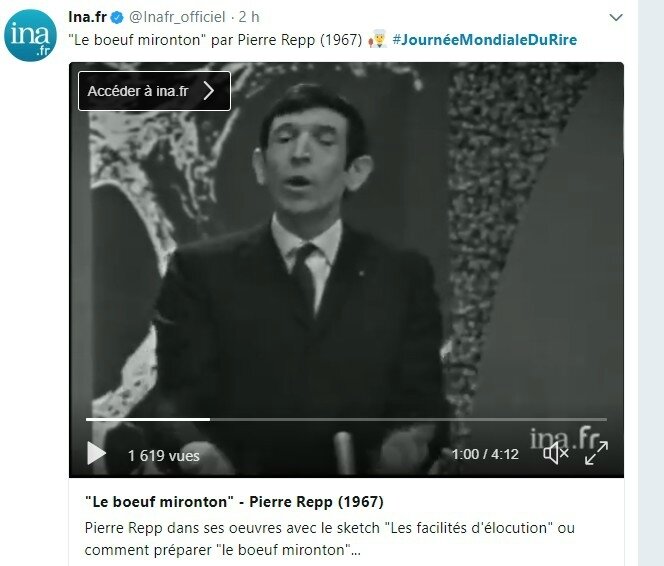Click the arrow inside Accéder à ina.fr
Image resolution: width=664 pixels, height=566 pixels.
(209, 91)
